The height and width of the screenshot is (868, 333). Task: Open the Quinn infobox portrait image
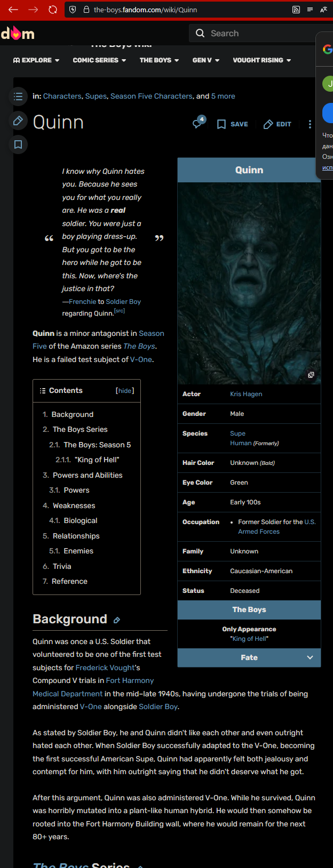pos(249,283)
